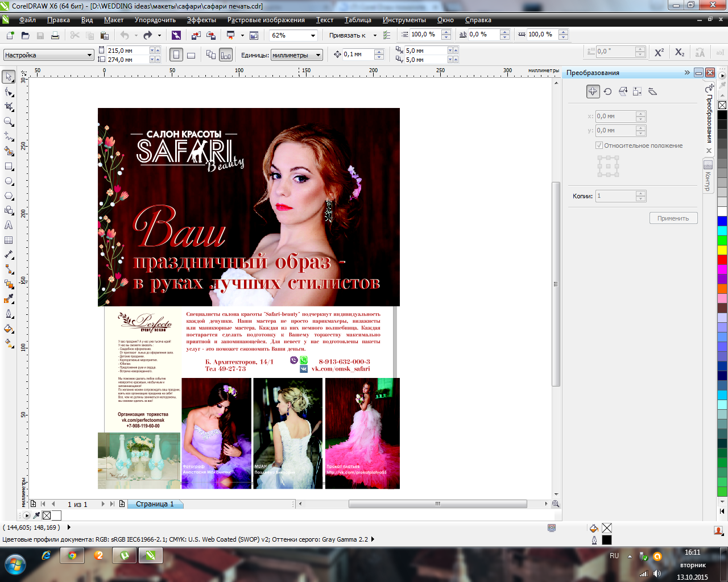Click the Redo arrow icon

[148, 35]
